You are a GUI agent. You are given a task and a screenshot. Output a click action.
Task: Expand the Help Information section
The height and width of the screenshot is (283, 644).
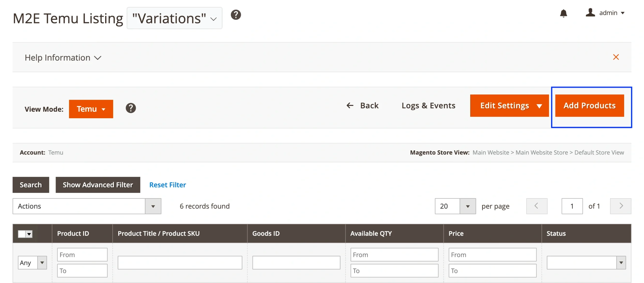coord(63,58)
